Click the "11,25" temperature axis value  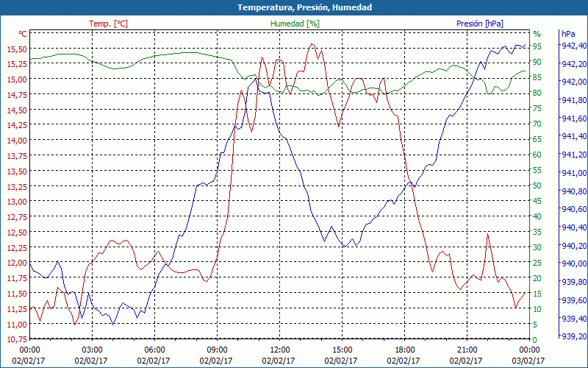[17, 308]
